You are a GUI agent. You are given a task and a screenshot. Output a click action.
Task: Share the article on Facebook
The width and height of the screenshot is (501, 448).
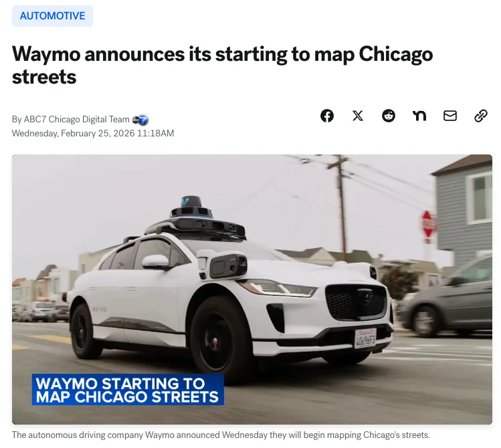tap(327, 116)
